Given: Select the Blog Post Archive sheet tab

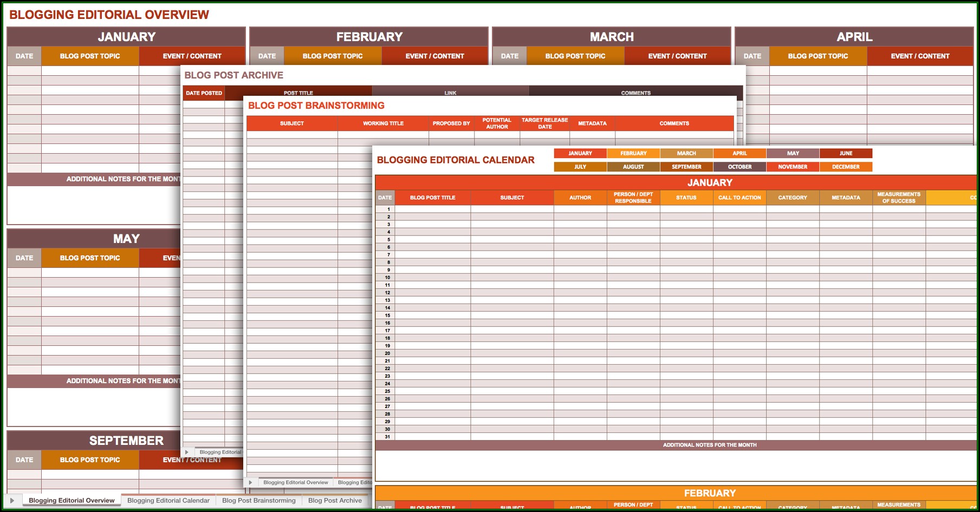Looking at the screenshot, I should 335,501.
